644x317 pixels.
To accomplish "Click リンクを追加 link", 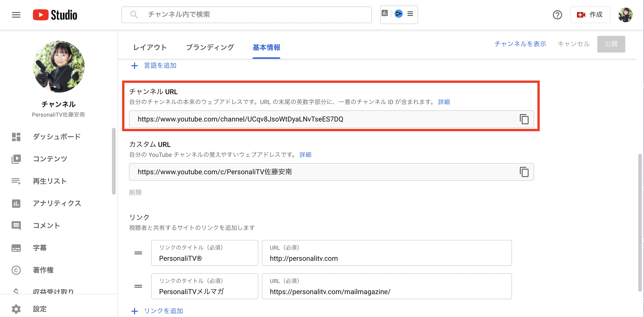I will point(163,311).
